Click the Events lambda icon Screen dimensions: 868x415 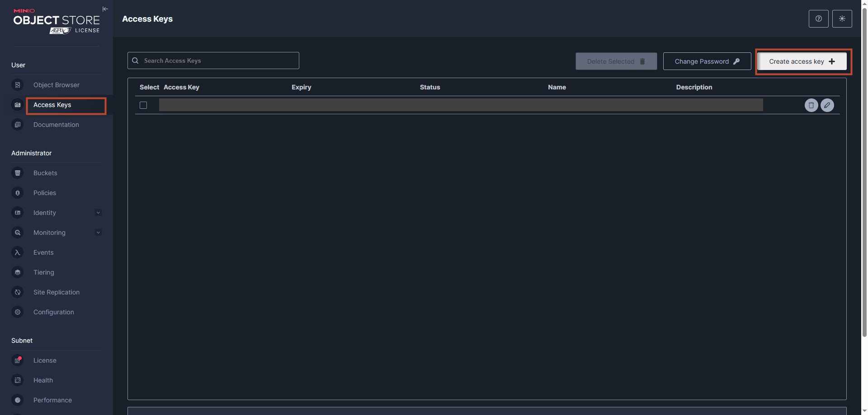18,252
